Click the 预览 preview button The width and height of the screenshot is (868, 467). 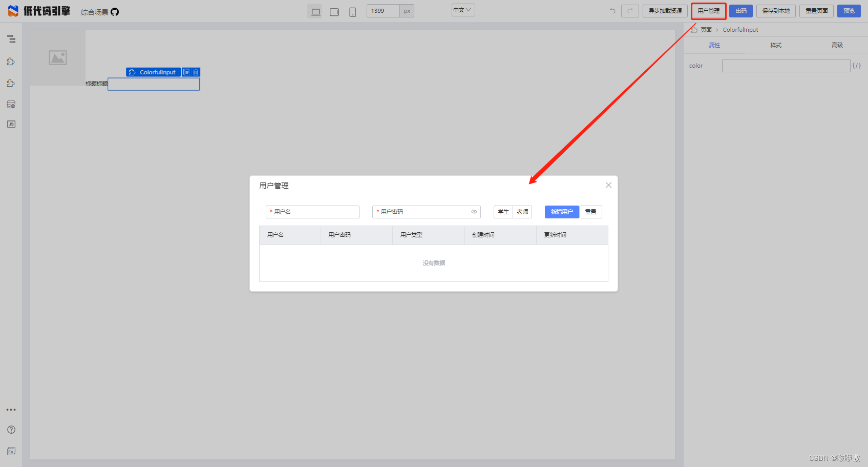point(849,11)
